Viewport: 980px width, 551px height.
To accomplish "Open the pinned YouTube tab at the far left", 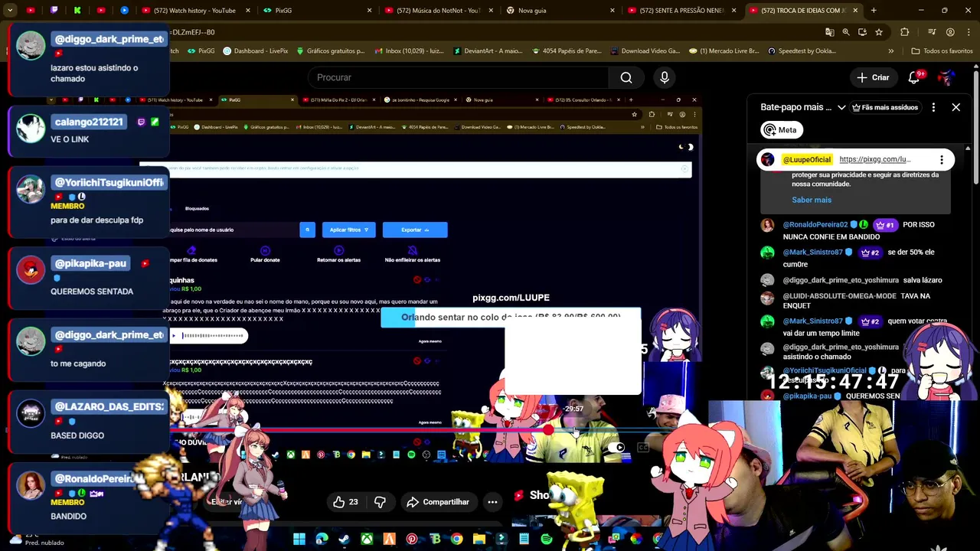I will (x=31, y=10).
